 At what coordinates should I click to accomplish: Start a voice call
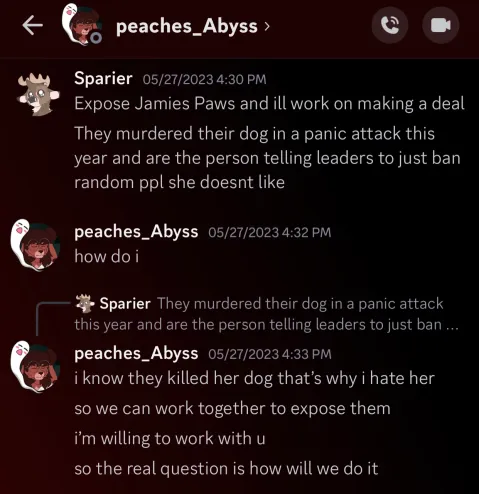click(x=390, y=25)
